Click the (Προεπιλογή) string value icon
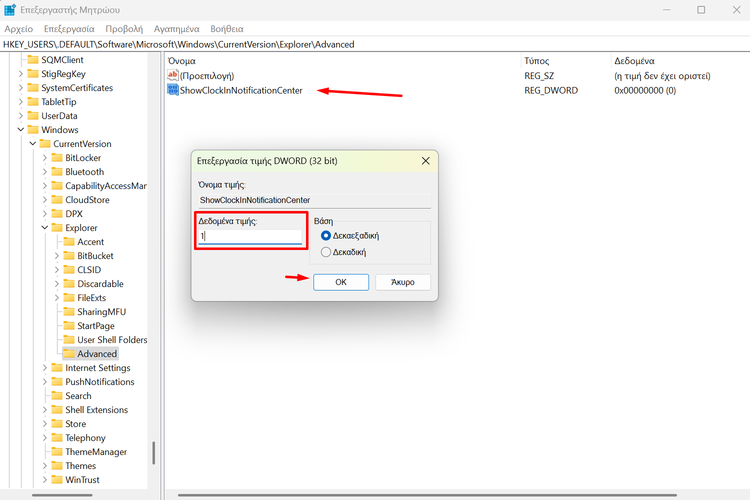Image resolution: width=750 pixels, height=500 pixels. tap(172, 75)
